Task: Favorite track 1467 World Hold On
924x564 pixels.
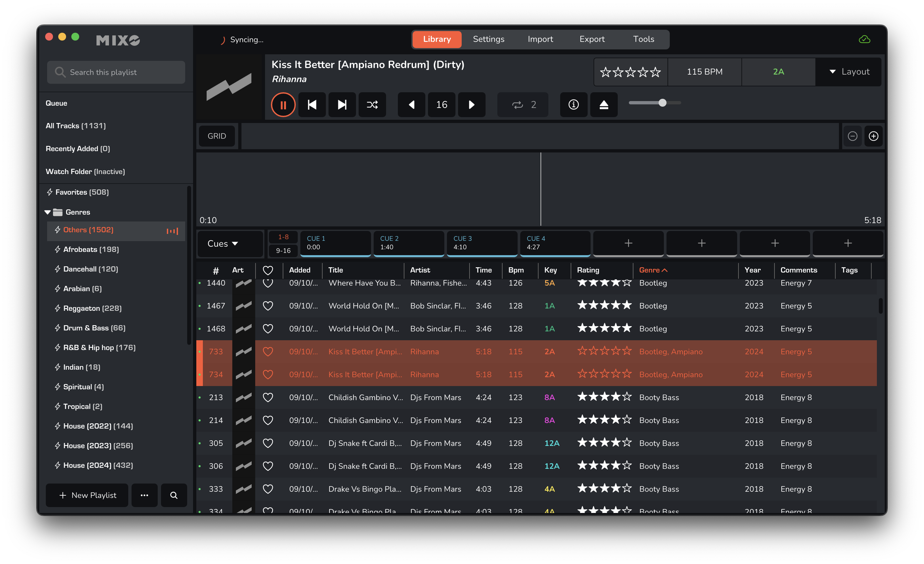Action: click(x=268, y=306)
